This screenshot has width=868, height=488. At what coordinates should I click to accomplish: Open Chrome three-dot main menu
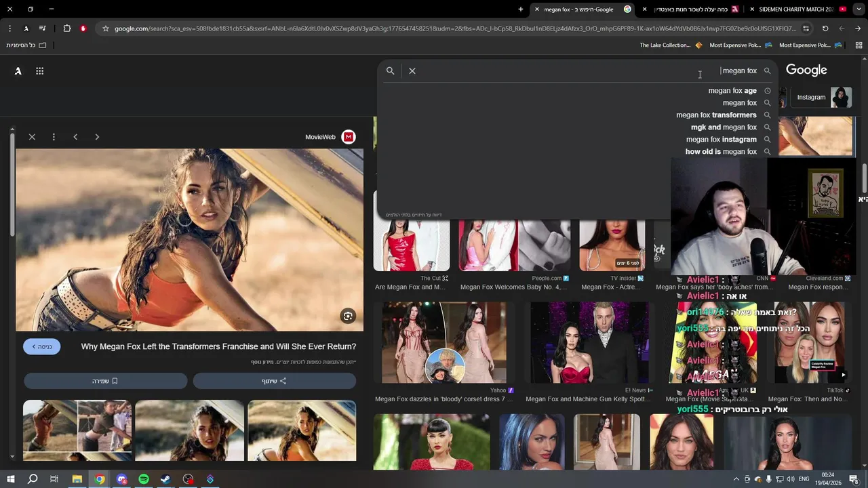9,28
